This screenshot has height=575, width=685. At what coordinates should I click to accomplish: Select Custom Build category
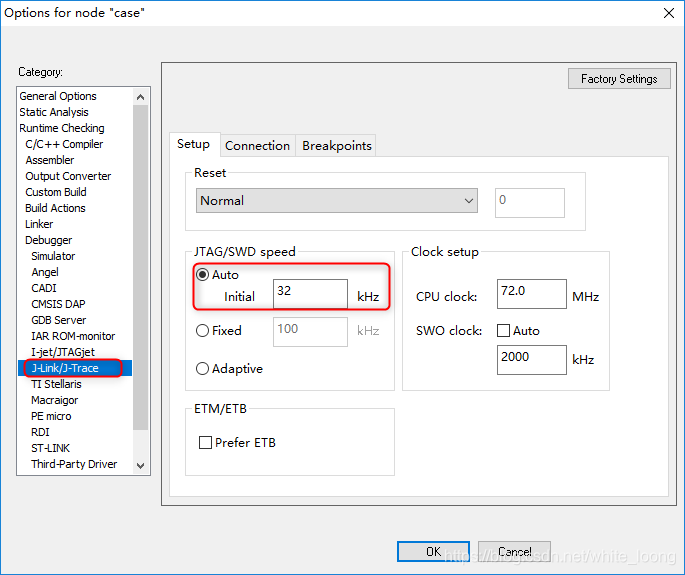(x=56, y=192)
